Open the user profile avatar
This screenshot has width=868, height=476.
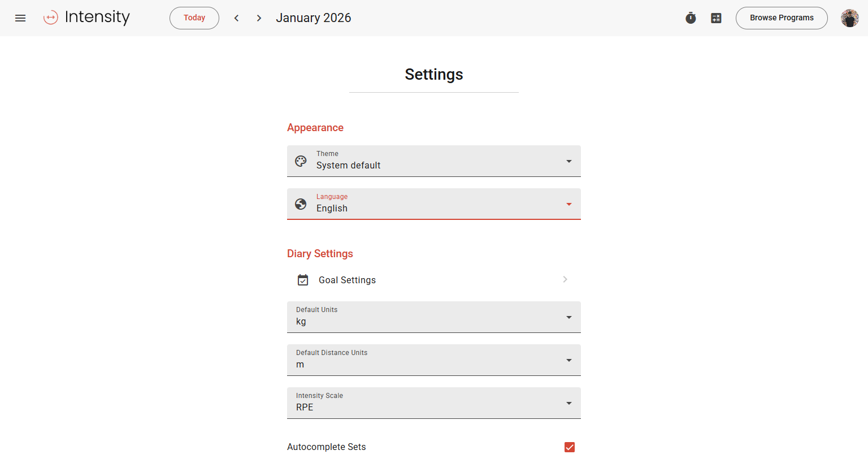coord(849,18)
